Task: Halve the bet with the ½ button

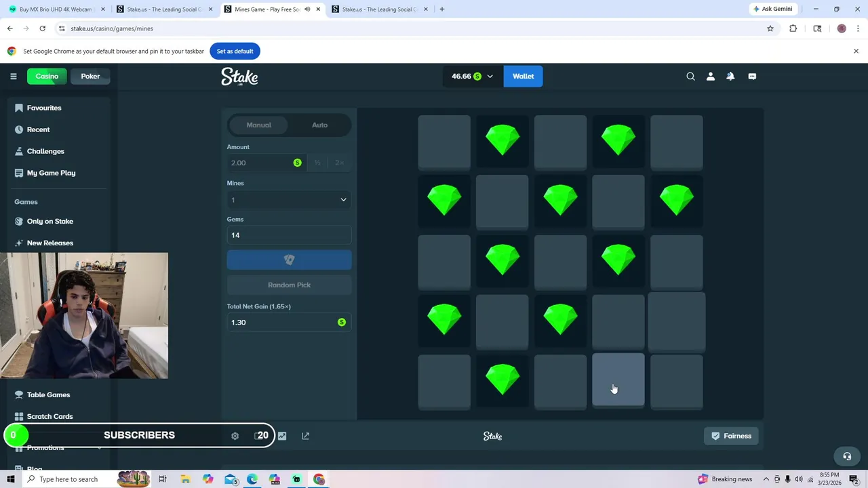Action: 317,163
